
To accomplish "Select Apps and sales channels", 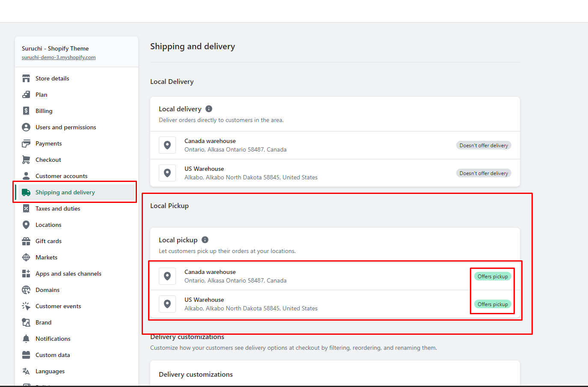I will click(x=68, y=274).
